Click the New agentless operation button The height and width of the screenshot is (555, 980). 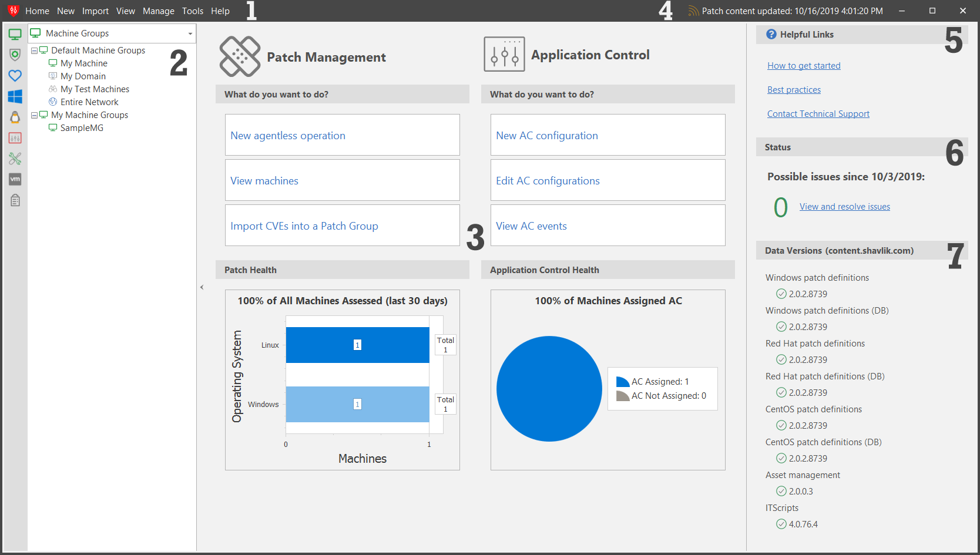tap(342, 136)
